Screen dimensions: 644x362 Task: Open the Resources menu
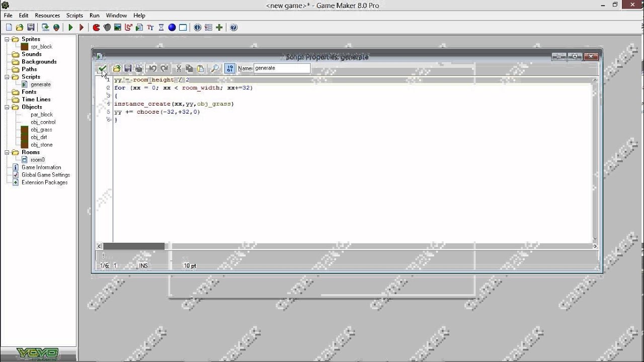pos(47,16)
